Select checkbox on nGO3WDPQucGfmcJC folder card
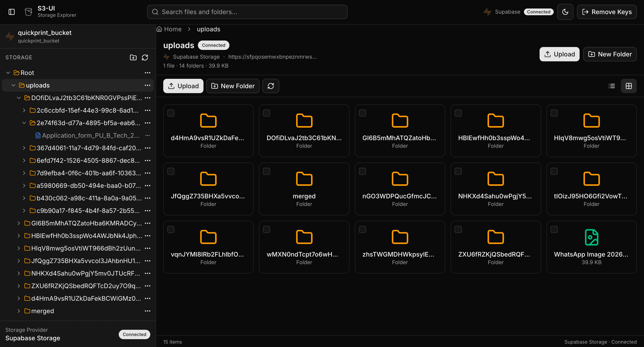This screenshot has width=644, height=347. point(362,171)
